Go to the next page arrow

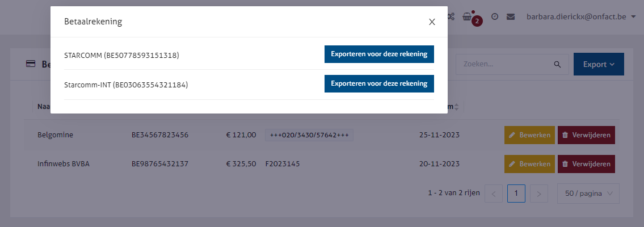(539, 194)
